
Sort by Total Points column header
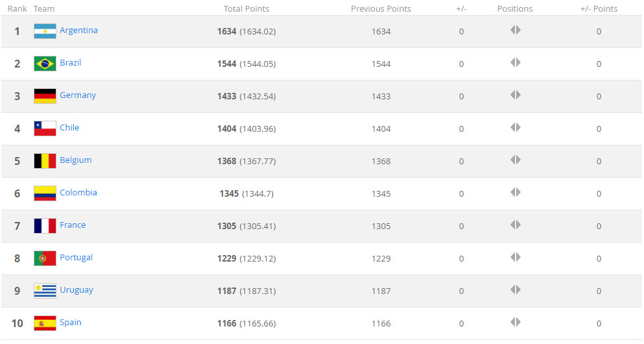coord(246,8)
